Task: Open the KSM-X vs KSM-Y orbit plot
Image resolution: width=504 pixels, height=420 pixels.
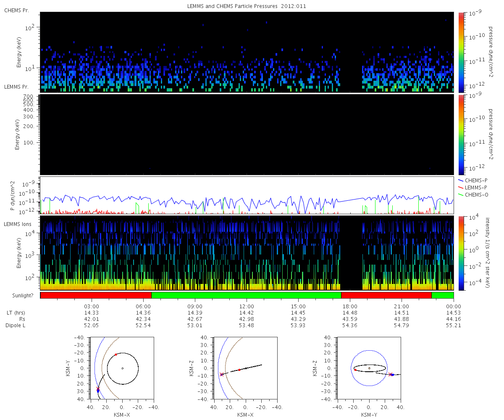Action: [x=122, y=368]
